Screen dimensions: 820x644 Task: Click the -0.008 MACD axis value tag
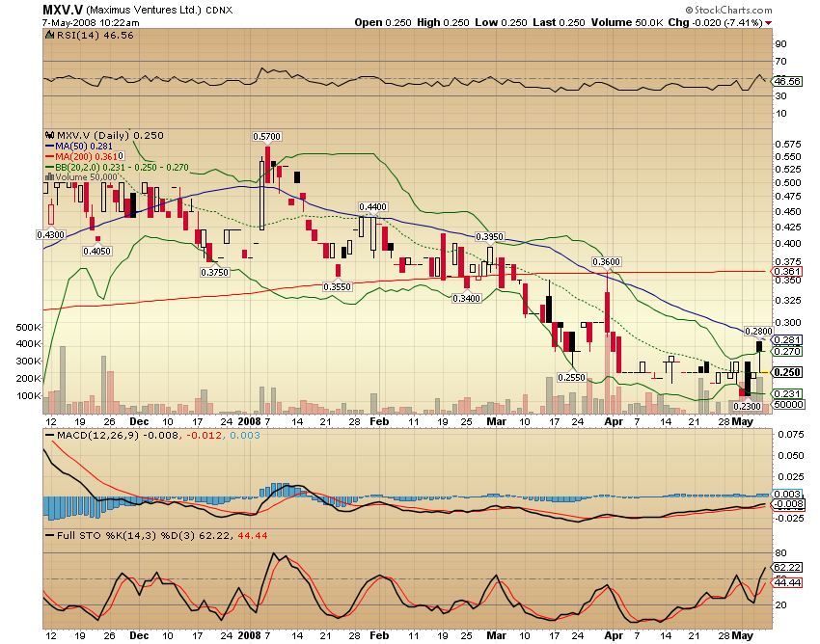pos(788,504)
